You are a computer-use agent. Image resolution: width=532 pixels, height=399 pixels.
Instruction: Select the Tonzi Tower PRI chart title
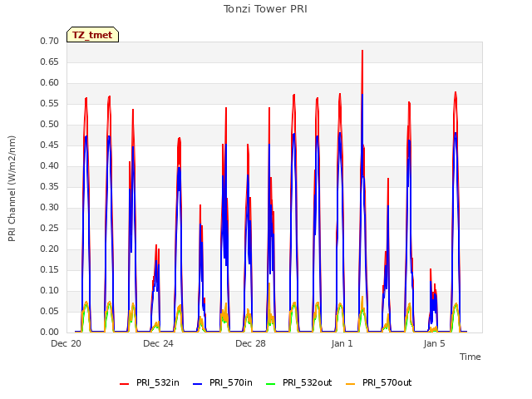tap(265, 9)
